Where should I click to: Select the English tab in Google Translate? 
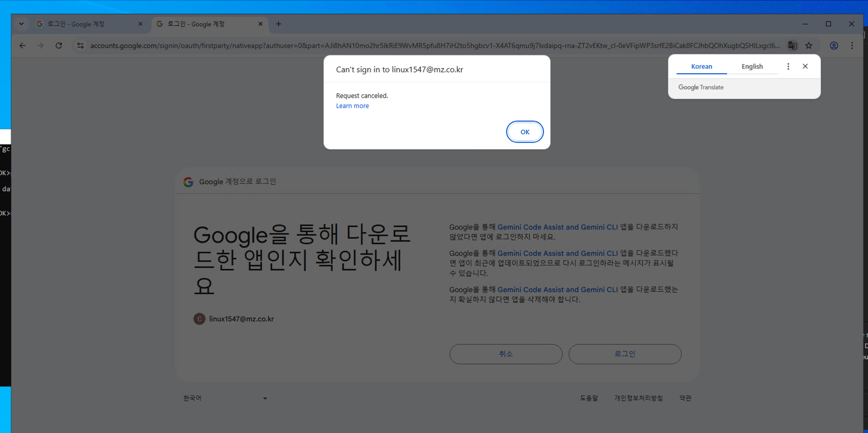pyautogui.click(x=752, y=67)
